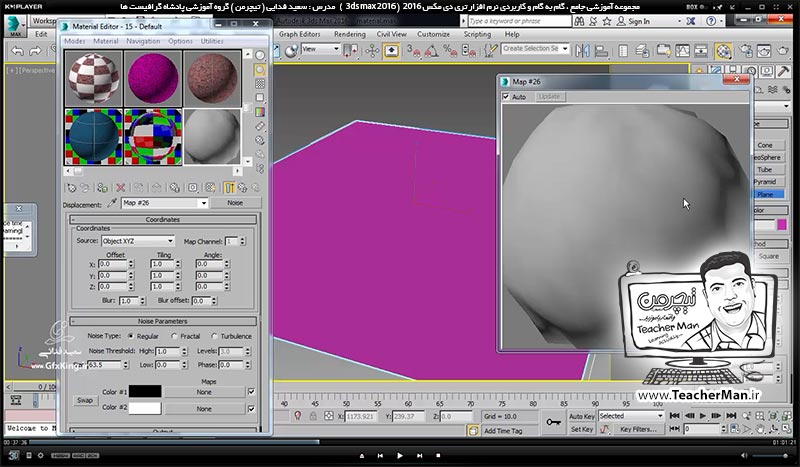Toggle the 3D Snaps icon

pos(414,51)
